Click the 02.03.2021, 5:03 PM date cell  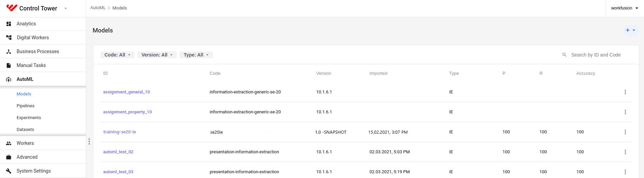390,152
